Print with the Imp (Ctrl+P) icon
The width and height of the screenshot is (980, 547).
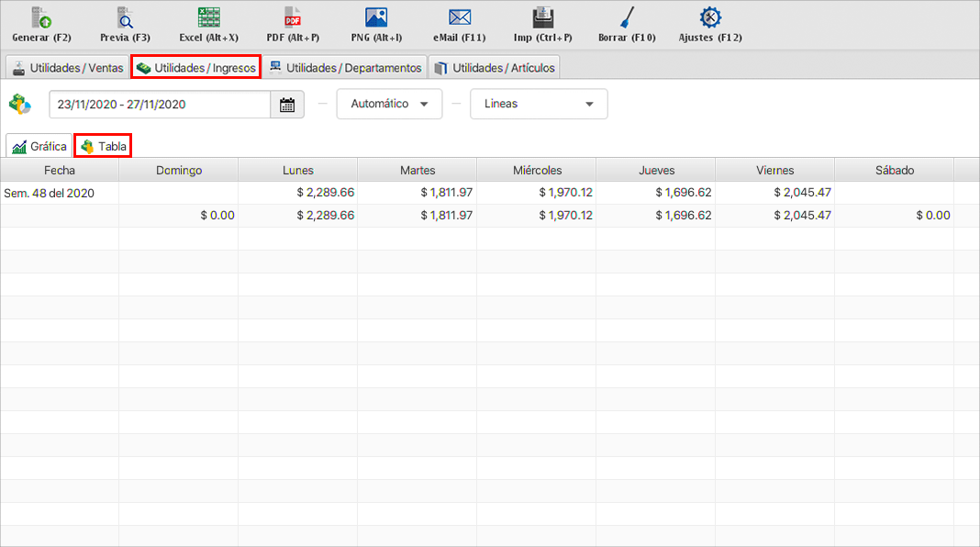point(542,18)
